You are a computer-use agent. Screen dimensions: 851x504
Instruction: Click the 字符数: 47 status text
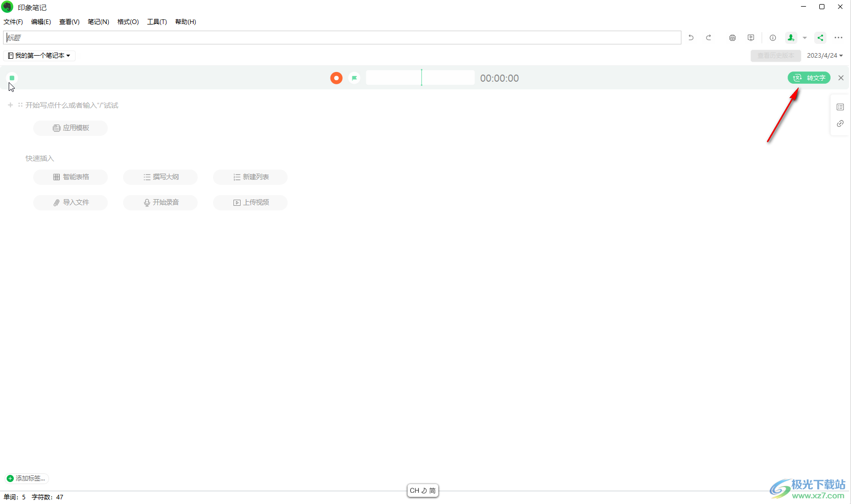pyautogui.click(x=48, y=497)
